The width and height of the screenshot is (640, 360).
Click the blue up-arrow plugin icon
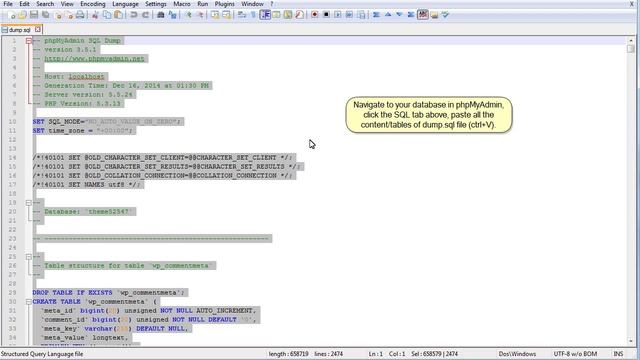point(388,15)
